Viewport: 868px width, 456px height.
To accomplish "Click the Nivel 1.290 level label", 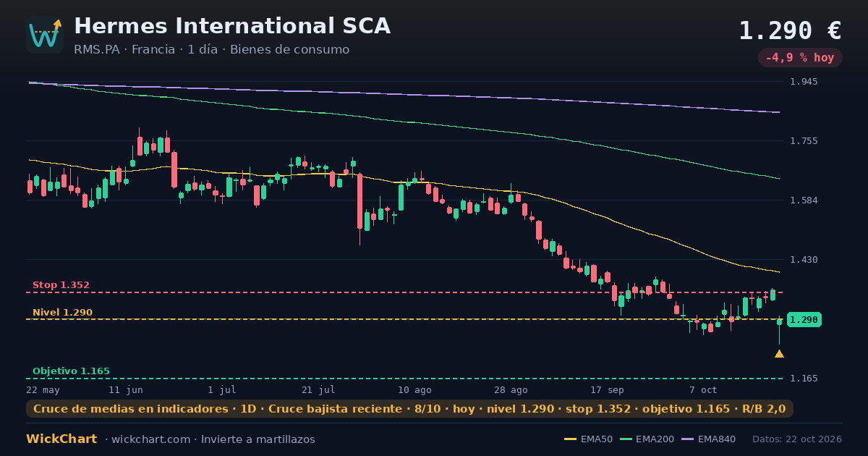I will pos(62,313).
